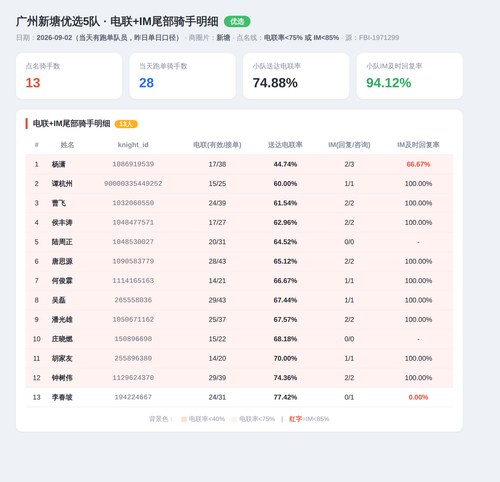
Task: Click the red IM rate 66.67% in row 1
Action: (x=418, y=164)
